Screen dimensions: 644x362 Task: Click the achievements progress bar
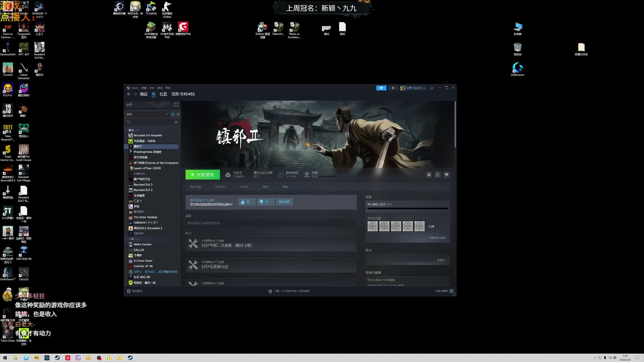click(x=407, y=208)
